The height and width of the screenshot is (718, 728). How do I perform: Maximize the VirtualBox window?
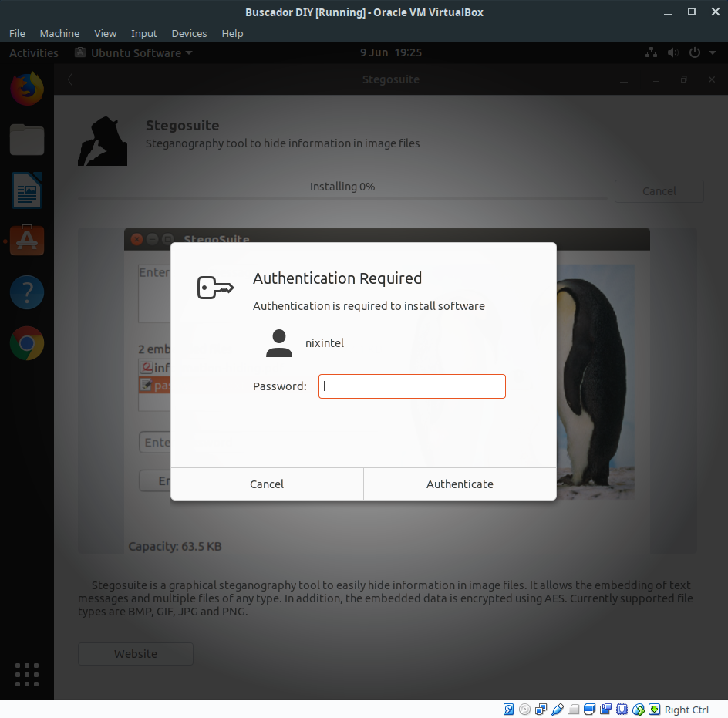(x=691, y=12)
